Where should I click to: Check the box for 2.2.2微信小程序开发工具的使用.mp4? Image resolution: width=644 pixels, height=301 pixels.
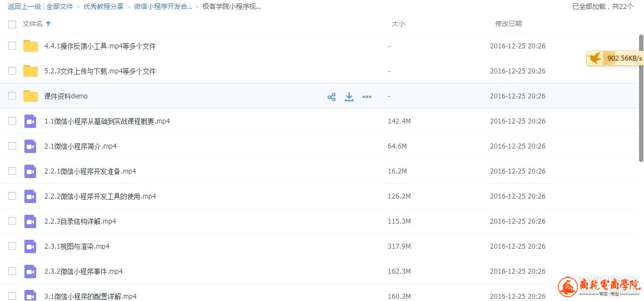[12, 196]
